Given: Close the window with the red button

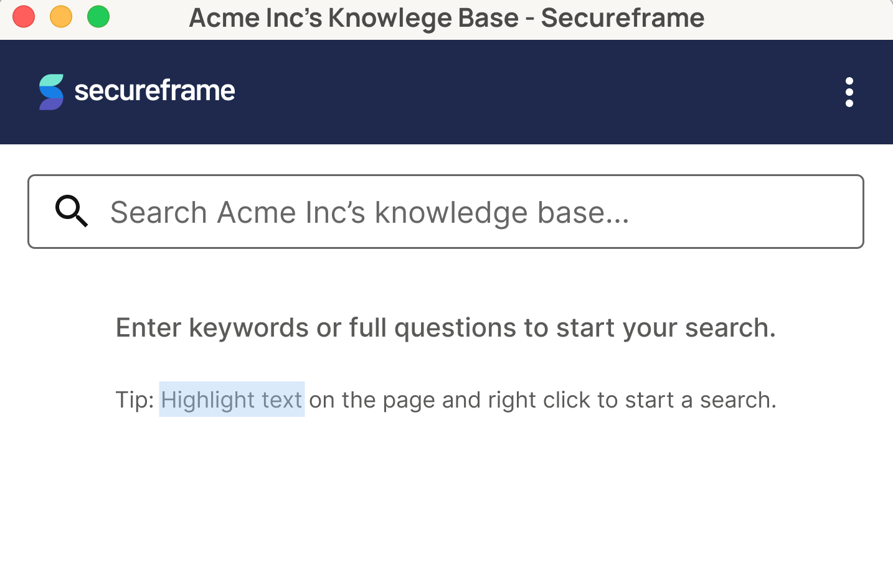Looking at the screenshot, I should pyautogui.click(x=24, y=17).
